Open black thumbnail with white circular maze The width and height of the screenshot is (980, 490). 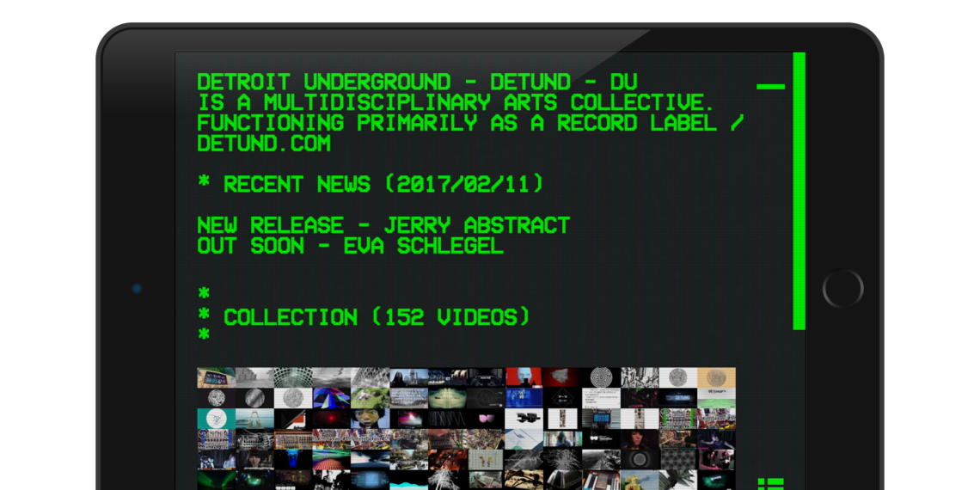601,377
